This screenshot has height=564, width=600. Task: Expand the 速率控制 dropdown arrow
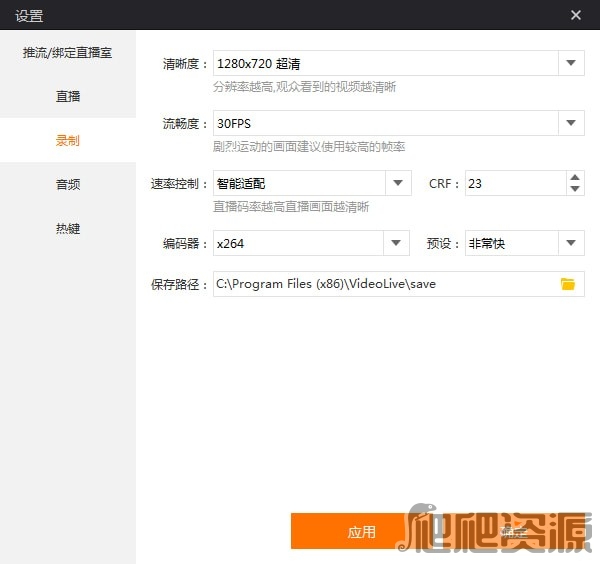click(x=398, y=183)
